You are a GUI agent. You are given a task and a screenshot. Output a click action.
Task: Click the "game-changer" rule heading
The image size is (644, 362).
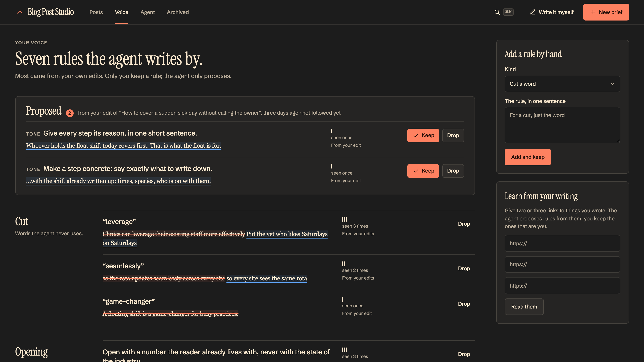129,301
